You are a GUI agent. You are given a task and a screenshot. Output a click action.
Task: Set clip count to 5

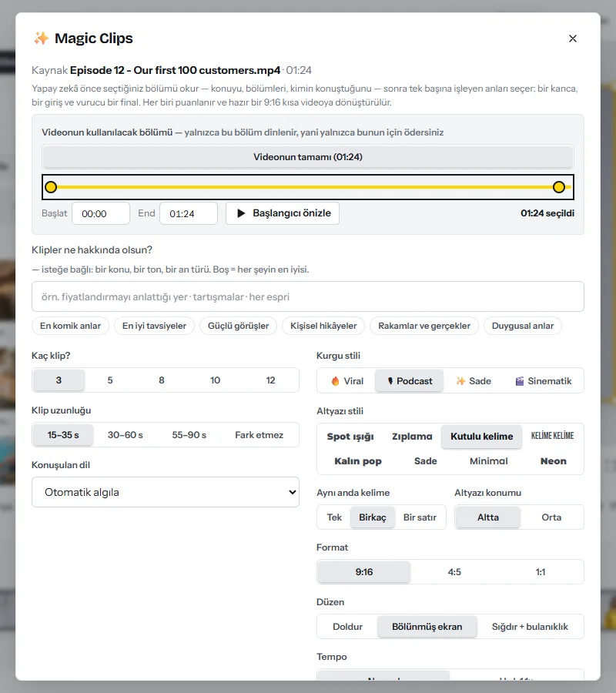[110, 380]
